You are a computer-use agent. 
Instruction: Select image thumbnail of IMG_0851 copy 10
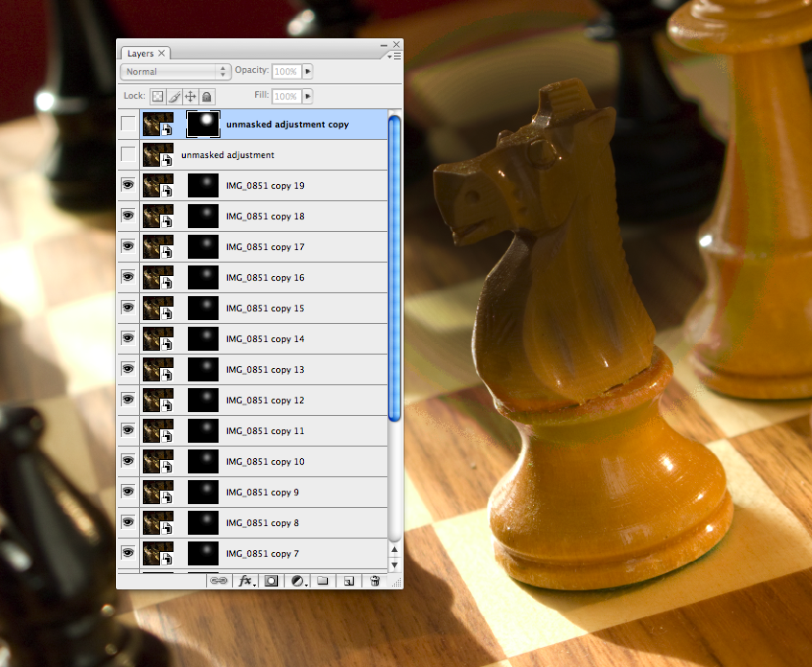point(158,461)
